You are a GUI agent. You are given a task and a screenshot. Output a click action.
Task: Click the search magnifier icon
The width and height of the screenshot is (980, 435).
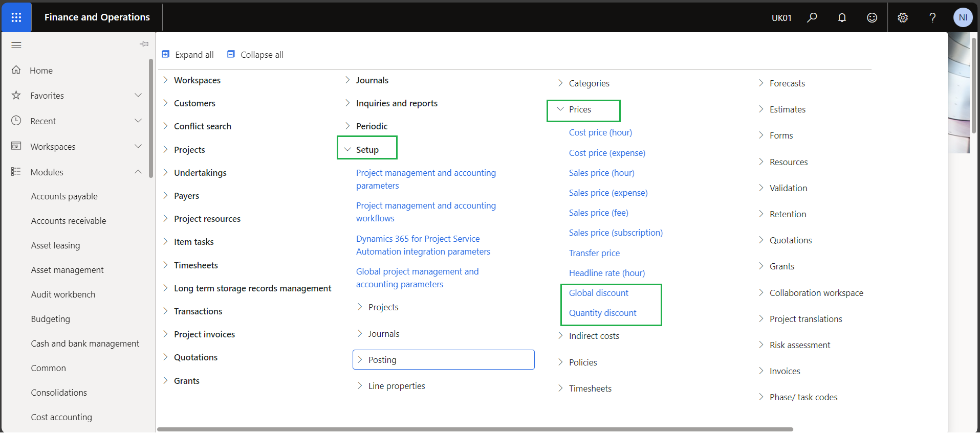click(812, 18)
